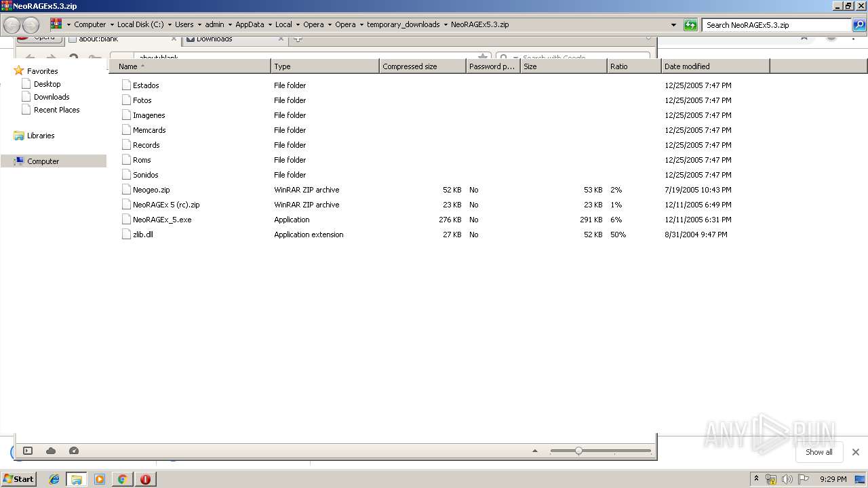Sort by Type column header

tap(325, 66)
